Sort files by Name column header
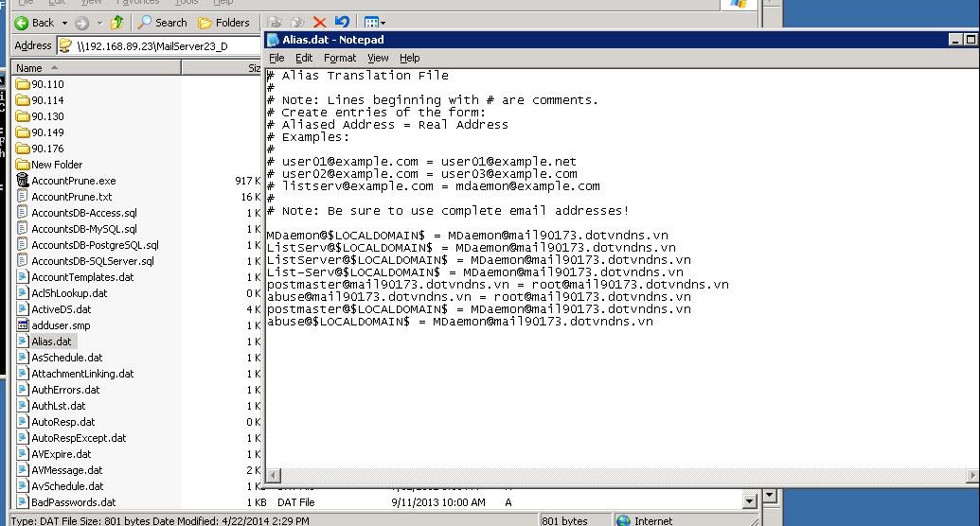The height and width of the screenshot is (526, 980). pyautogui.click(x=97, y=67)
